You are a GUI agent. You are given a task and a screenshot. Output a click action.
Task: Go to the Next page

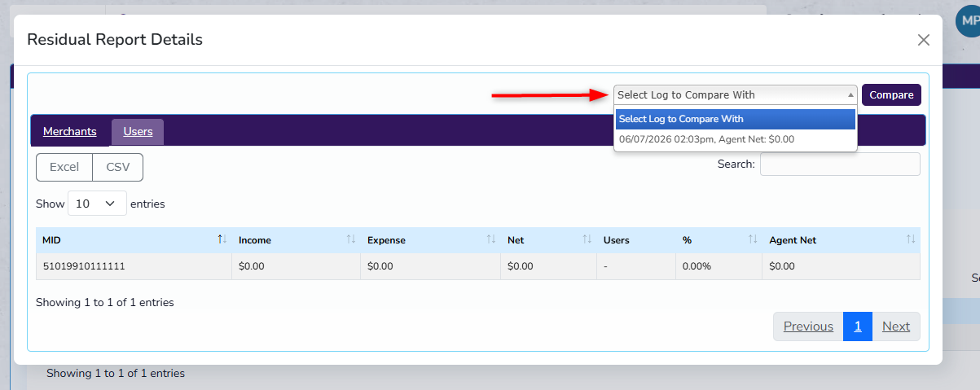896,326
